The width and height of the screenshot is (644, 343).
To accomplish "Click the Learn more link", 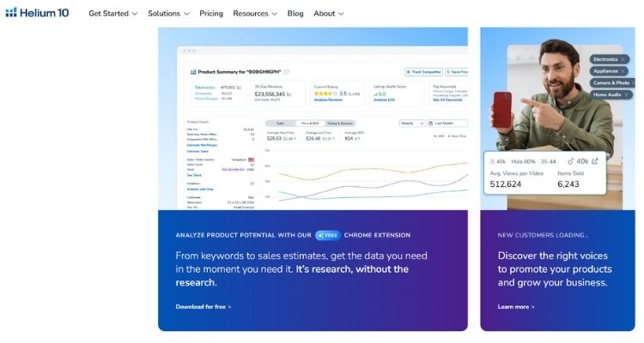I will coord(515,306).
